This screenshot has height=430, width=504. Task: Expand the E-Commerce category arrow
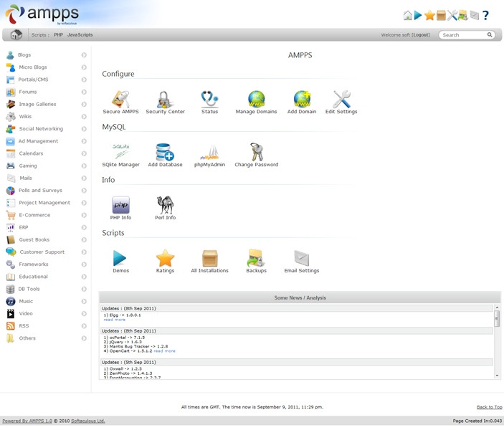84,215
